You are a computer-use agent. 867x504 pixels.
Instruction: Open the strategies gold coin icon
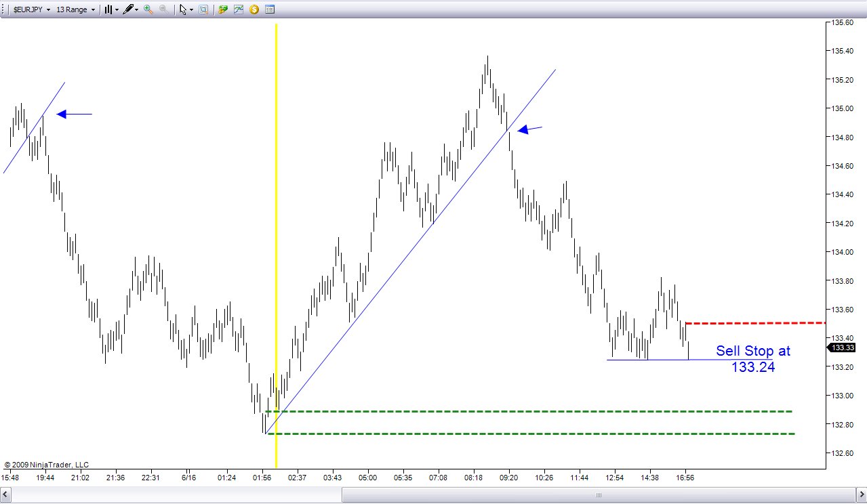(x=254, y=9)
